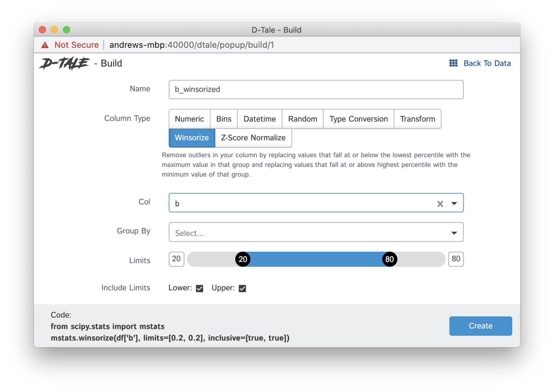This screenshot has width=554, height=392.
Task: Click the yellow minimize window button
Action: pos(54,30)
